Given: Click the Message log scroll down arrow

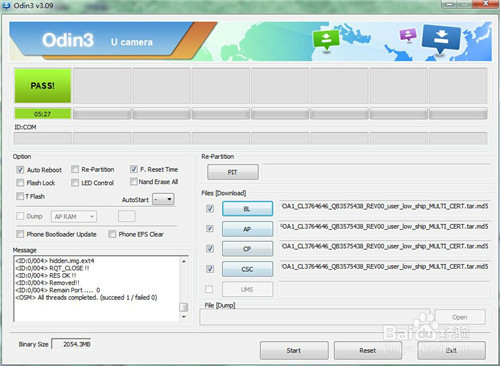Looking at the screenshot, I should coord(184,317).
